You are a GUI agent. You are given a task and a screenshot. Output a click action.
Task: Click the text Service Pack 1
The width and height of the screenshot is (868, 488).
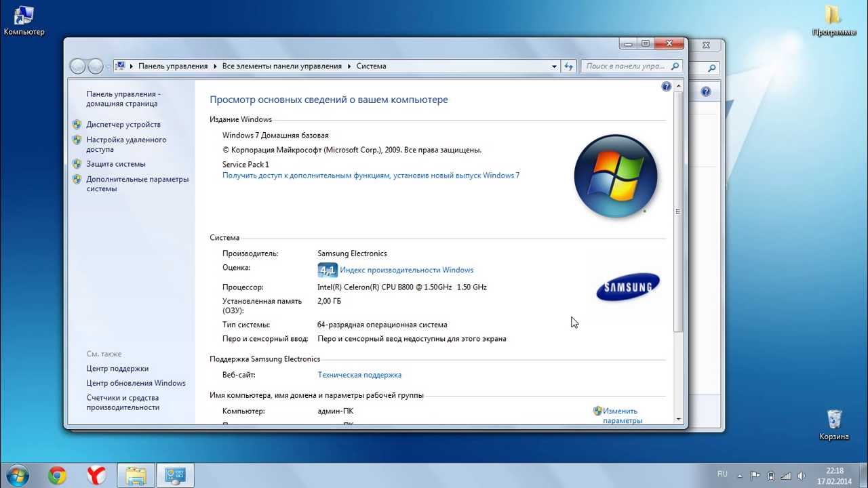[x=245, y=165]
